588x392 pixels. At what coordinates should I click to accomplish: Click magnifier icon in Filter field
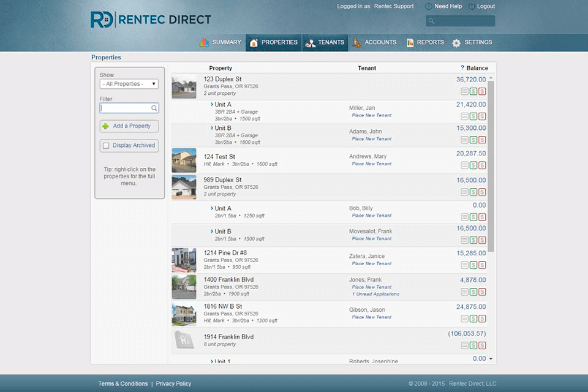154,108
